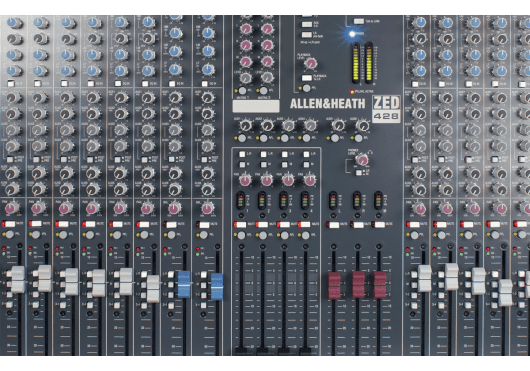Click the group 4 fader cap
Image resolution: width=530 pixels, height=371 pixels.
(x=306, y=351)
